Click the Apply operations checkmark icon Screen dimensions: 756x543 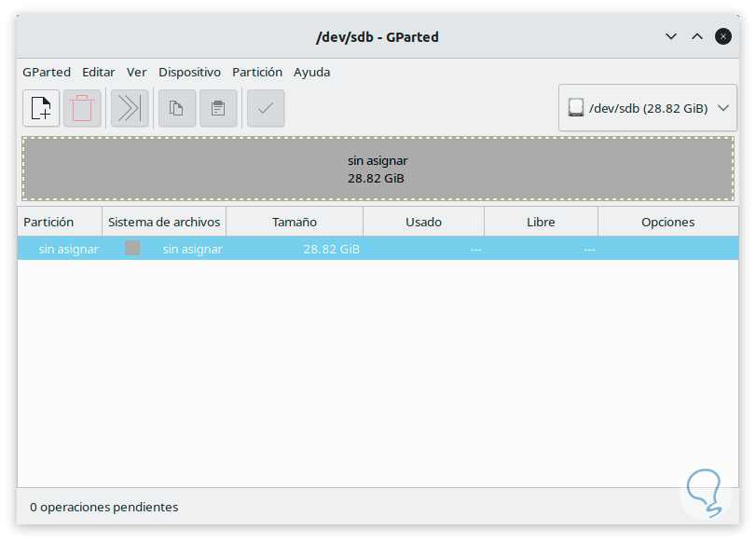266,108
